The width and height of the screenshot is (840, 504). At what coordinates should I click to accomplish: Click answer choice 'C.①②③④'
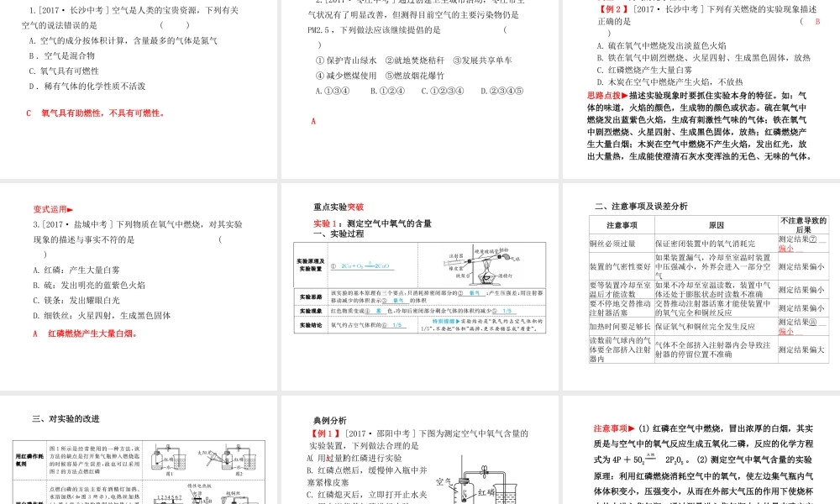coord(443,91)
